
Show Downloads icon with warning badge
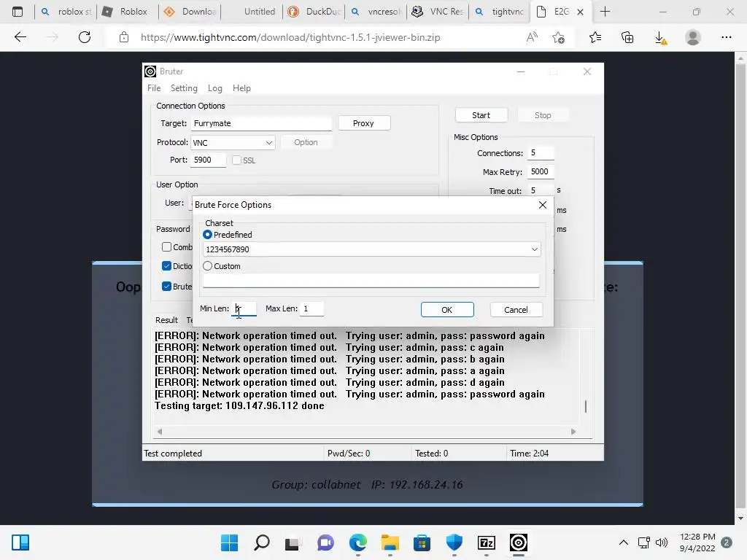[x=661, y=38]
